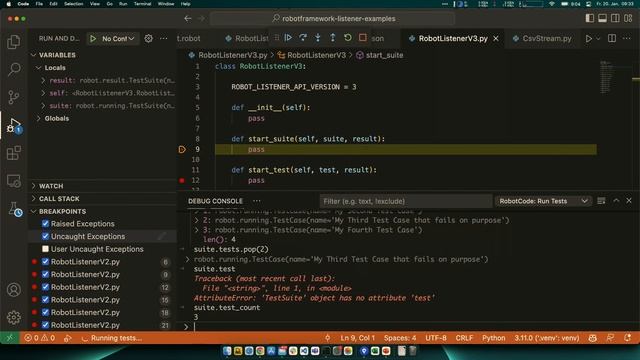This screenshot has height=360, width=640.
Task: Enable the User Uncaught Exceptions checkbox
Action: (45, 249)
